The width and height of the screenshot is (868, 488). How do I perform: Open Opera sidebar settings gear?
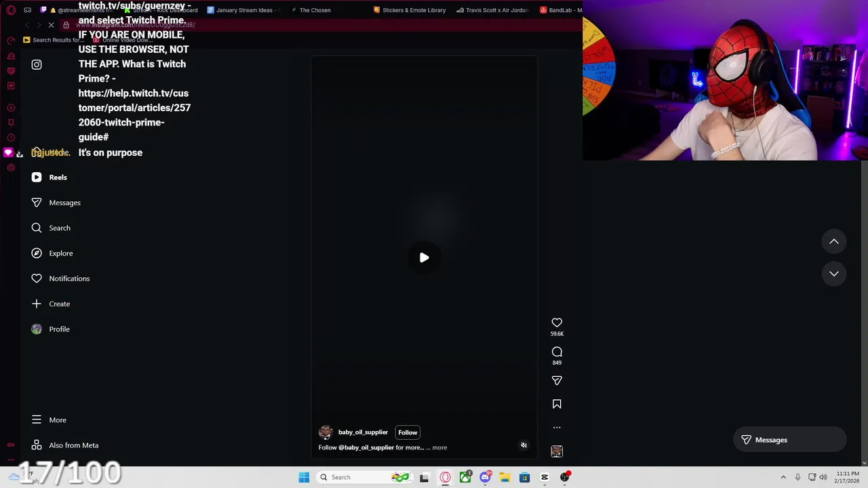11,167
